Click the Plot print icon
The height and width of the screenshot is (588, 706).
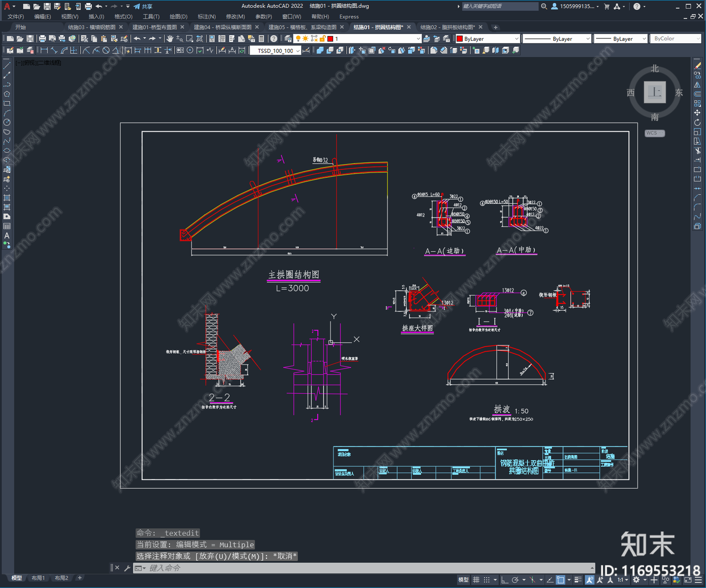pyautogui.click(x=42, y=39)
